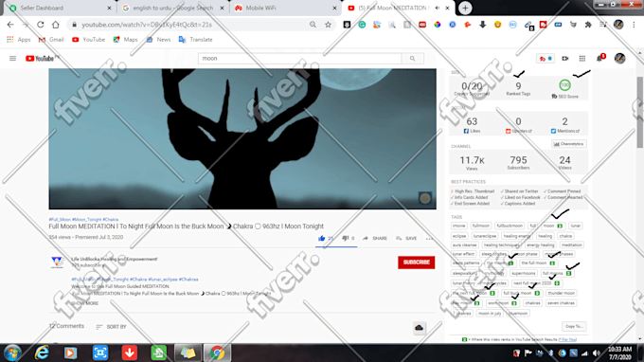Screen dimensions: 644x362
Task: Click the Copy To... tags button
Action: pyautogui.click(x=574, y=326)
